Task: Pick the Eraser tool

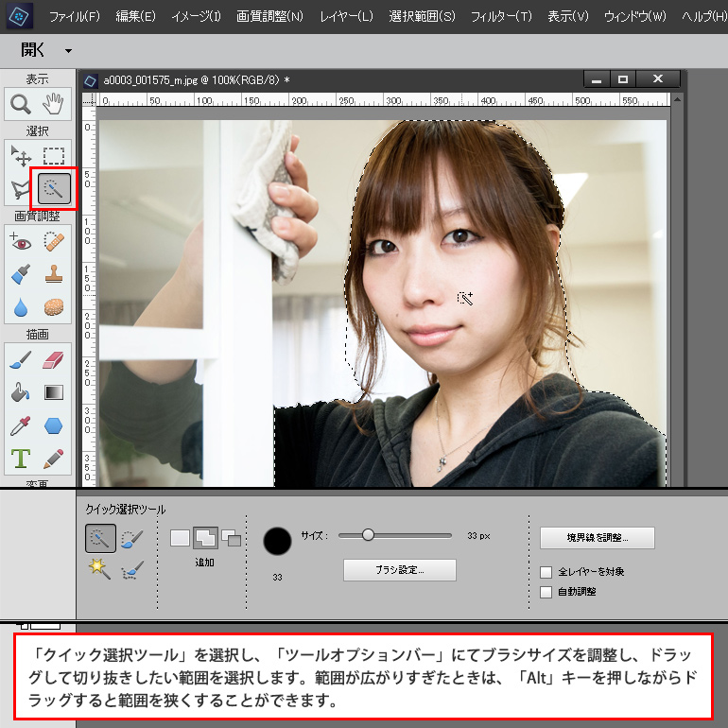Action: tap(54, 359)
